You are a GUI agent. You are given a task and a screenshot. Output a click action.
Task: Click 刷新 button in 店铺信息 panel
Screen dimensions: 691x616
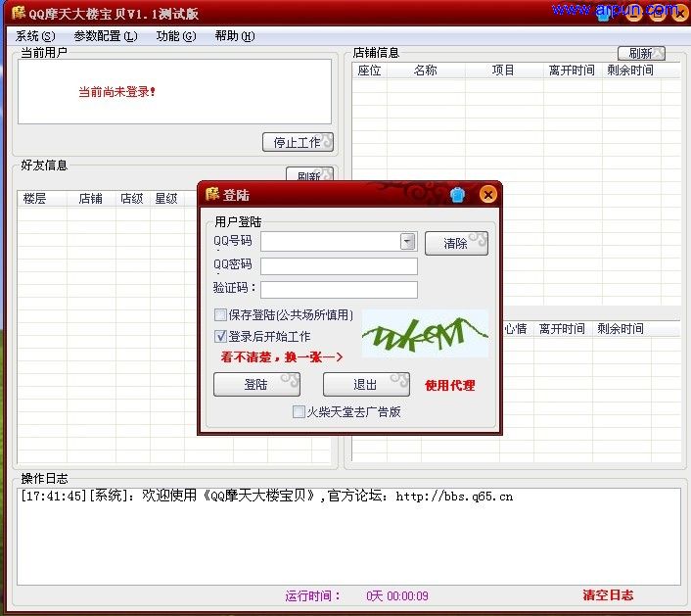click(641, 53)
